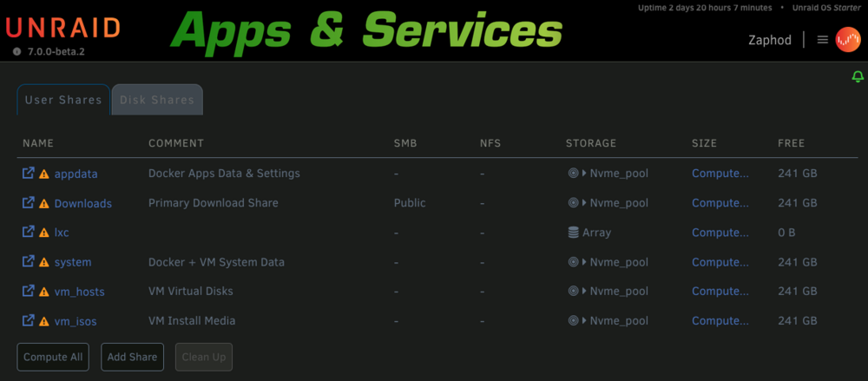Open the appdata share settings link
Image resolution: width=868 pixels, height=381 pixels.
76,174
